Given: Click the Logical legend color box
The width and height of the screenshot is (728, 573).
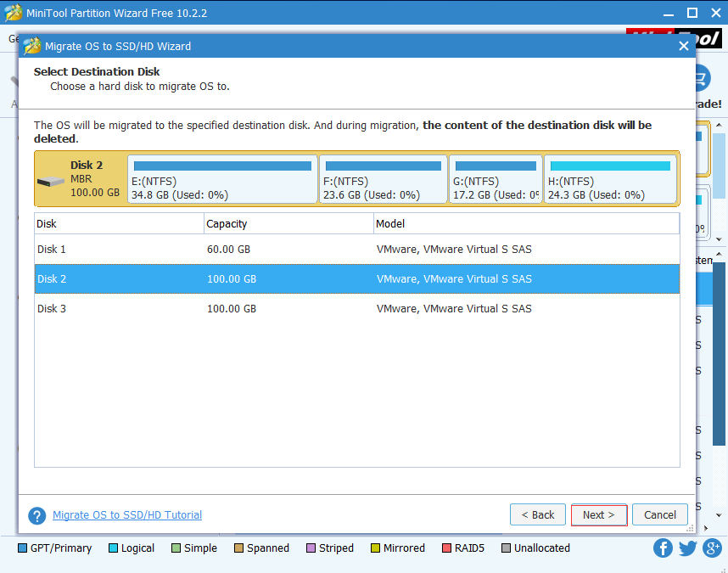Looking at the screenshot, I should [x=113, y=548].
